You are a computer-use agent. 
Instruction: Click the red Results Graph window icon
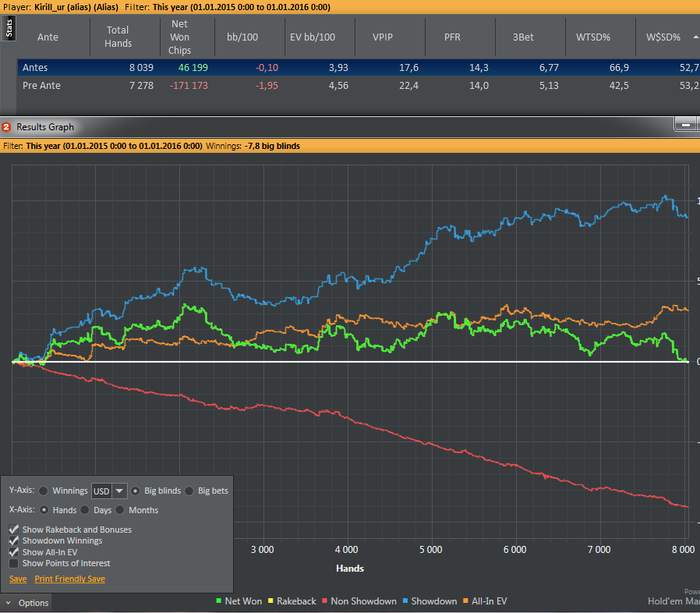tap(7, 127)
